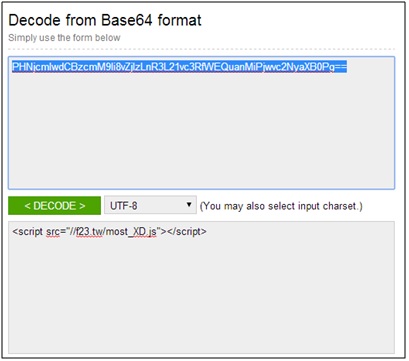Click the 'XD.js' filename in the output

click(x=145, y=231)
